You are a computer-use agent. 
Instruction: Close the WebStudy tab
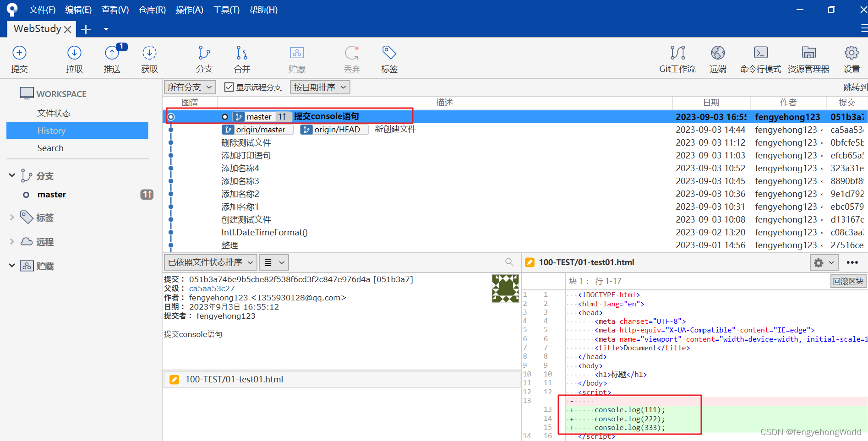click(x=67, y=29)
